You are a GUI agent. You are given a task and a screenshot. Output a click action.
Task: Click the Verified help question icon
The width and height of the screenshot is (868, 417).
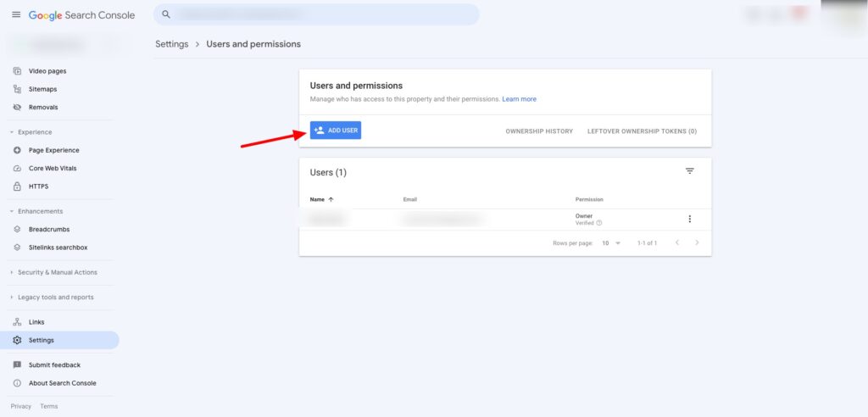pyautogui.click(x=599, y=223)
